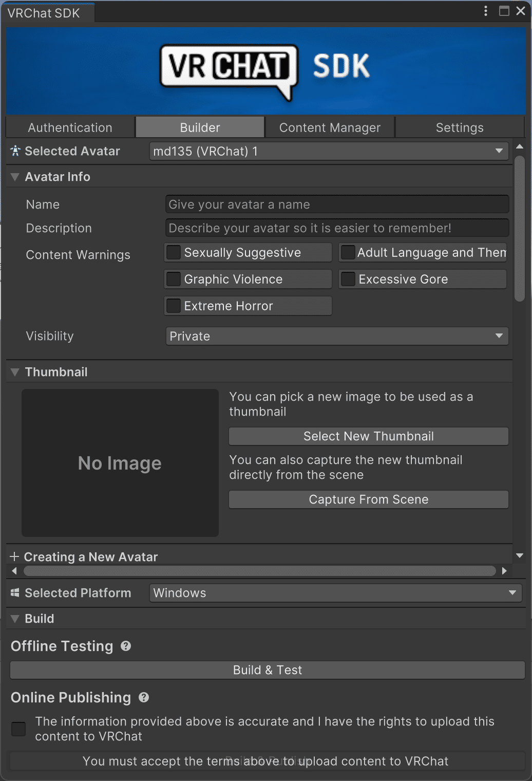This screenshot has width=532, height=781.
Task: Click vertical scrollbar down arrow
Action: pos(520,555)
